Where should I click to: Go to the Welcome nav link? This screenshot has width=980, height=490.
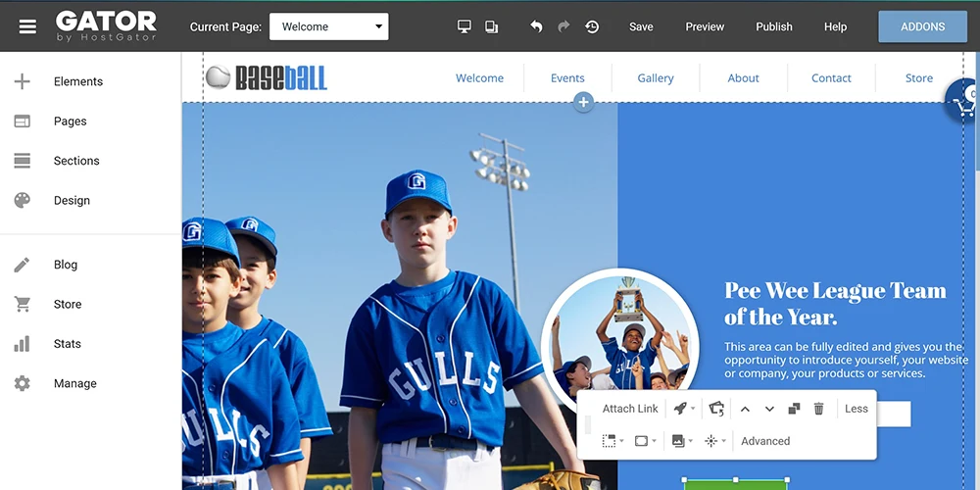click(x=479, y=78)
